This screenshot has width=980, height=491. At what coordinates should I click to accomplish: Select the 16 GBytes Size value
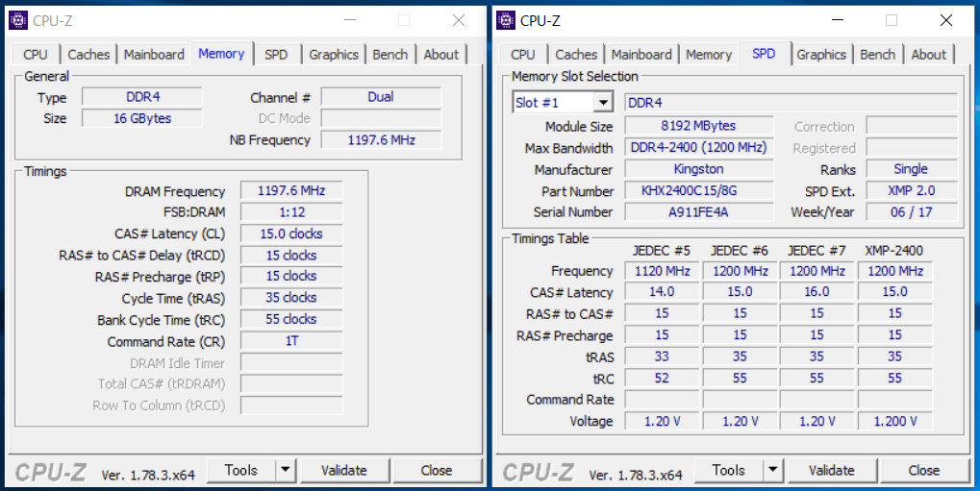(x=142, y=118)
